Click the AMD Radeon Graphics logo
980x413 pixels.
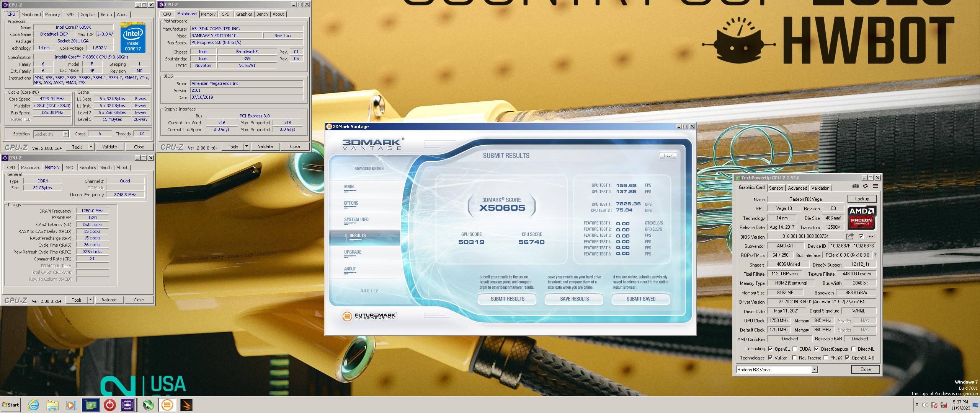(x=861, y=218)
